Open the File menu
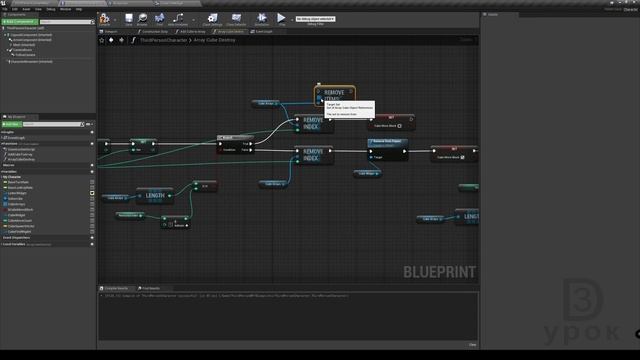 [x=5, y=9]
